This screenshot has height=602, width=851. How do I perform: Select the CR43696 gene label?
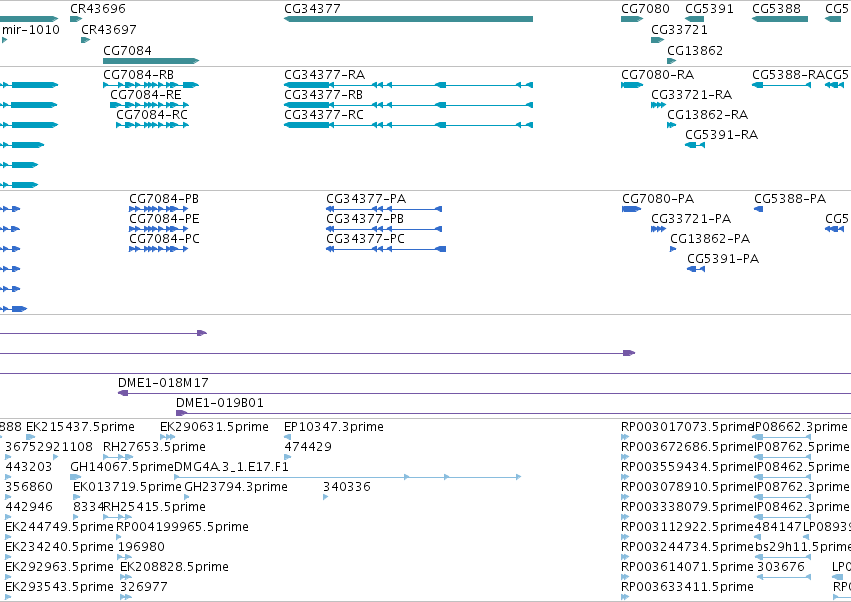coord(98,9)
